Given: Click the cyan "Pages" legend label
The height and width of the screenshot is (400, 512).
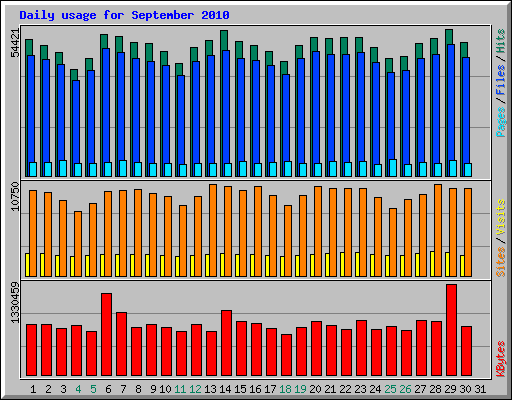Looking at the screenshot, I should pos(501,122).
